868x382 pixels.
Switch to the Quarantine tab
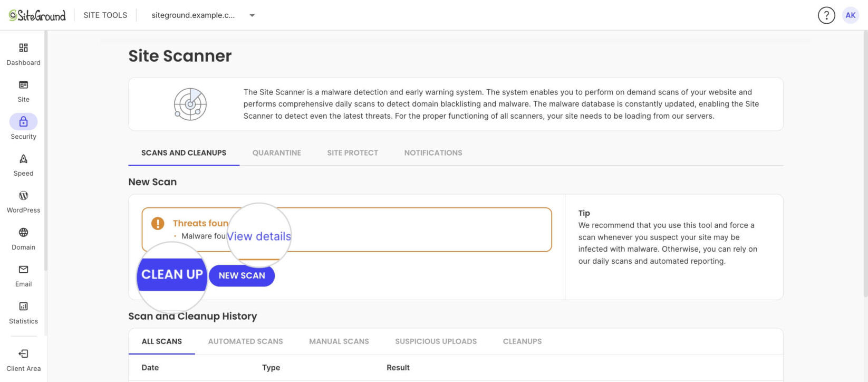(x=277, y=153)
